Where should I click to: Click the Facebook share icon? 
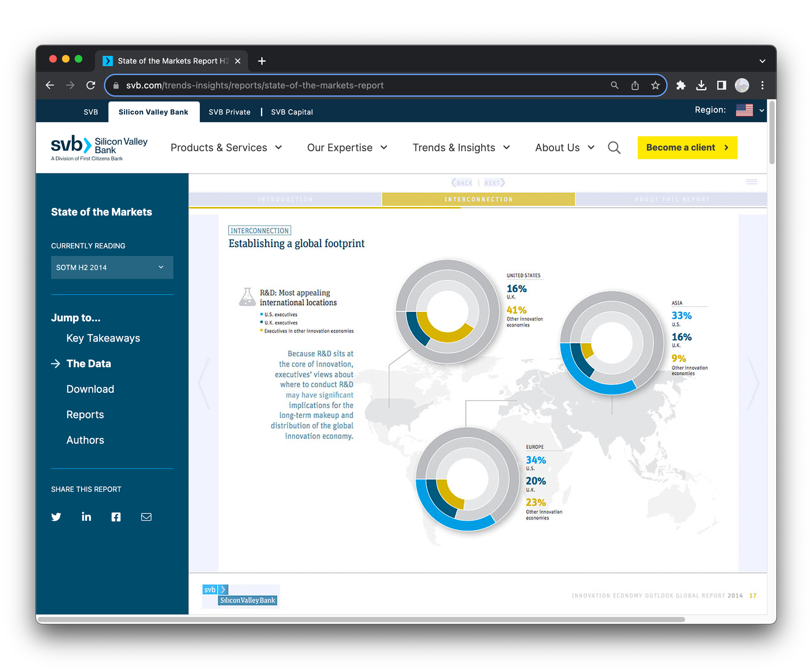pyautogui.click(x=116, y=517)
